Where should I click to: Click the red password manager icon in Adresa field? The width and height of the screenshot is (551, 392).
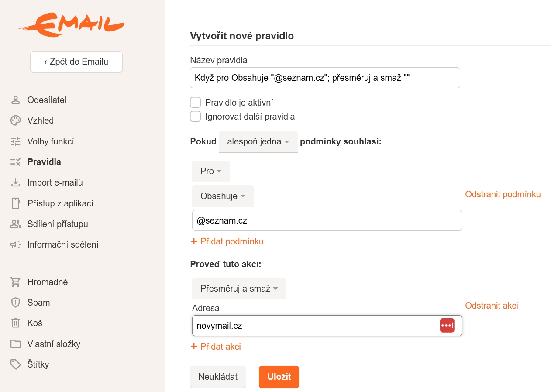click(447, 326)
